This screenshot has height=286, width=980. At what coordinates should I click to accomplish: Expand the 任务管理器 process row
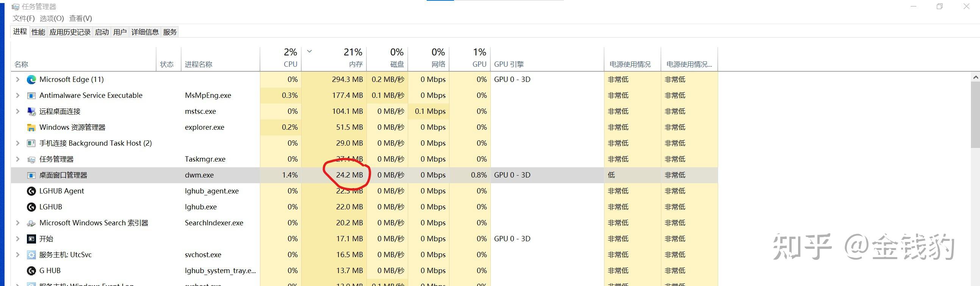(x=17, y=159)
